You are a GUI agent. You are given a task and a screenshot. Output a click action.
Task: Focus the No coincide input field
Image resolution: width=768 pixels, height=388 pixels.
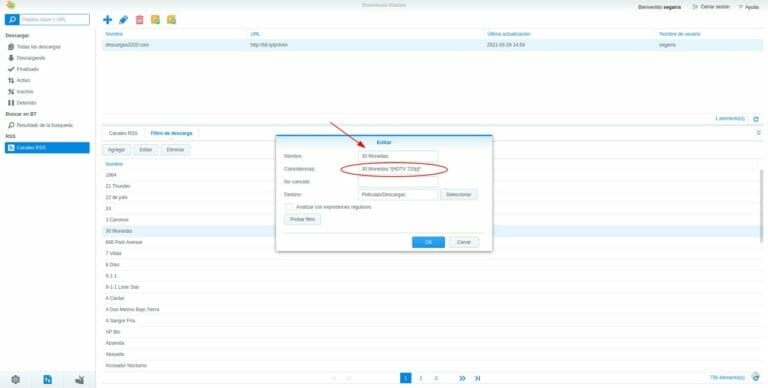398,182
